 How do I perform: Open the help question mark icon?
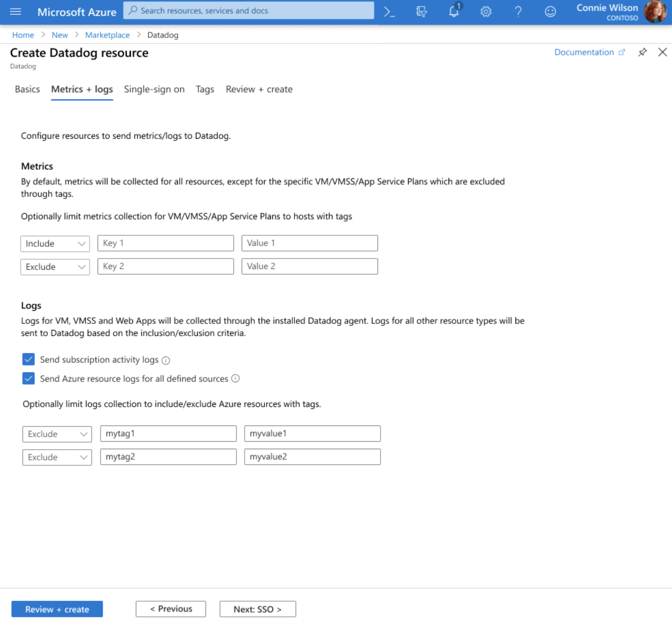[518, 12]
